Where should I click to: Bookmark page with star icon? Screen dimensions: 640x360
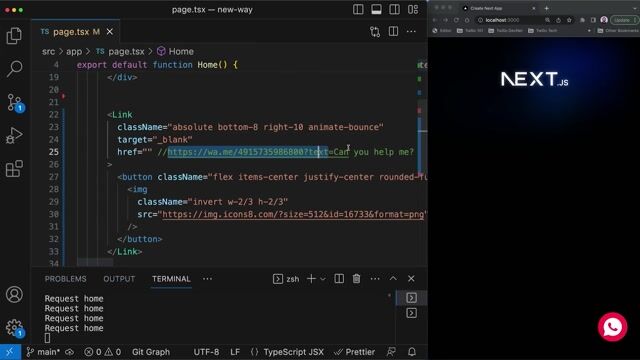pyautogui.click(x=569, y=20)
